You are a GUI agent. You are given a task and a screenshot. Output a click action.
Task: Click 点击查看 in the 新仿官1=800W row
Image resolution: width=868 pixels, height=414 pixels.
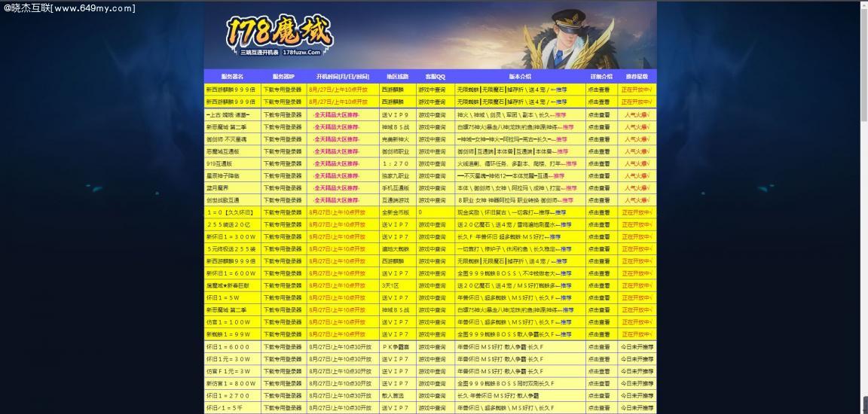(x=599, y=384)
